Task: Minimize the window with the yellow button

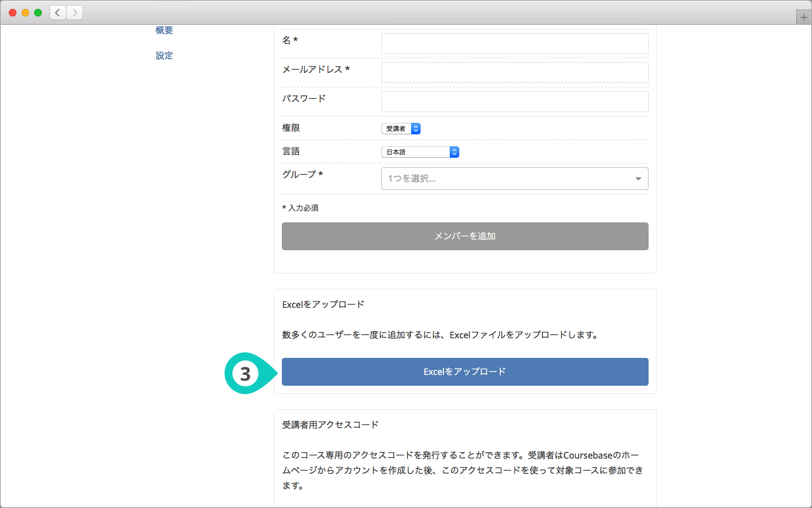Action: pos(25,13)
